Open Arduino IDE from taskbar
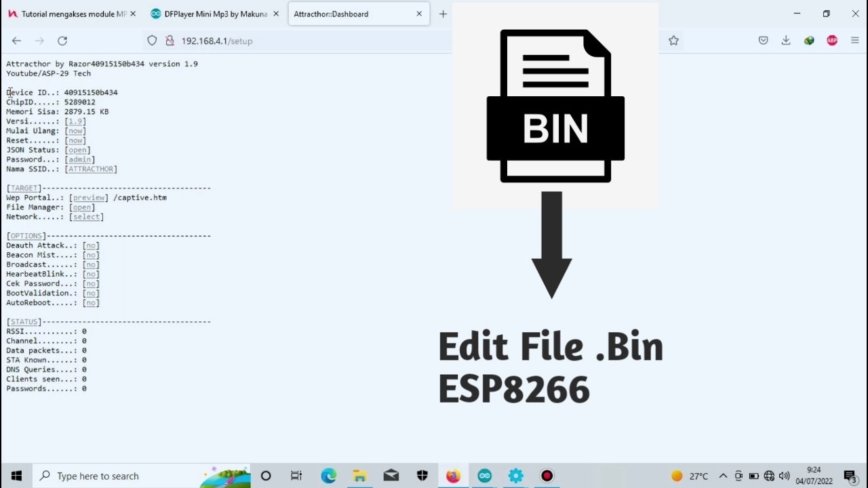Screen dimensions: 868x488 [484, 476]
